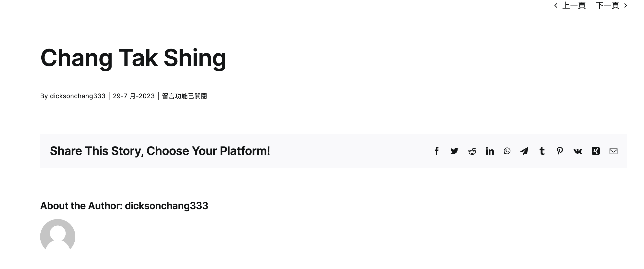
Task: Share using the Telegram paper plane icon
Action: [524, 151]
